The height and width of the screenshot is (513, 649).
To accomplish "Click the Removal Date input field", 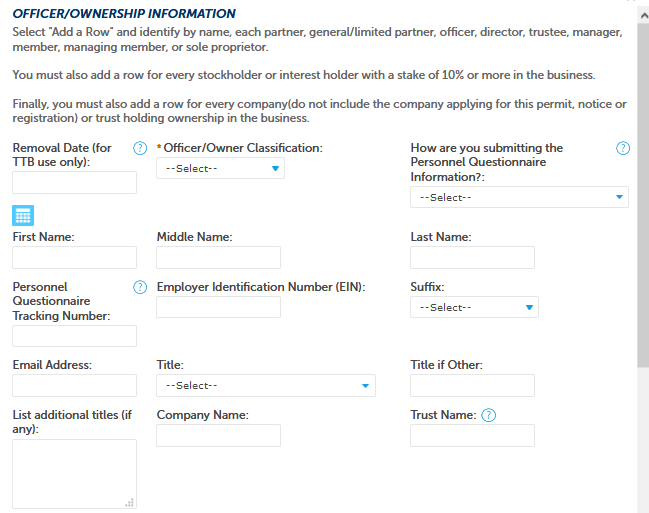I will click(x=74, y=182).
